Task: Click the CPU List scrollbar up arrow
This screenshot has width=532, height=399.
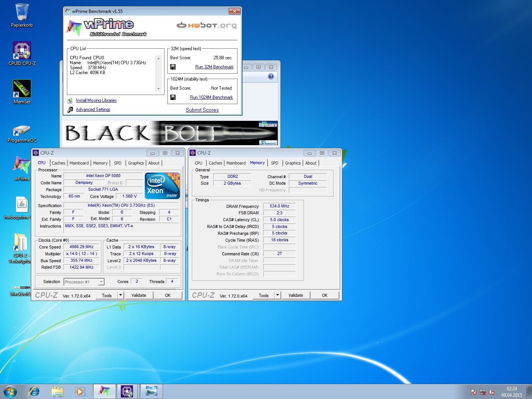Action: (x=158, y=58)
